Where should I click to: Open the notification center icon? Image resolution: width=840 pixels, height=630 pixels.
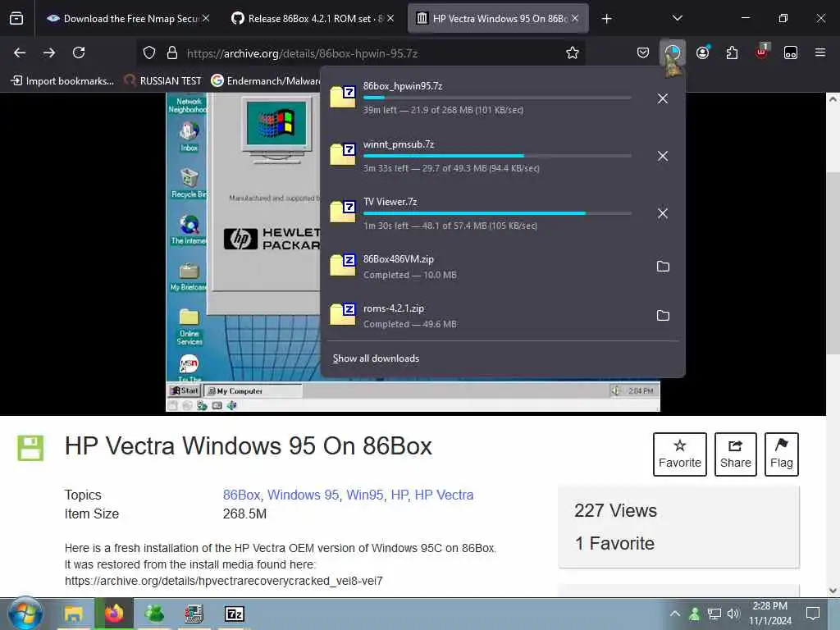(813, 614)
